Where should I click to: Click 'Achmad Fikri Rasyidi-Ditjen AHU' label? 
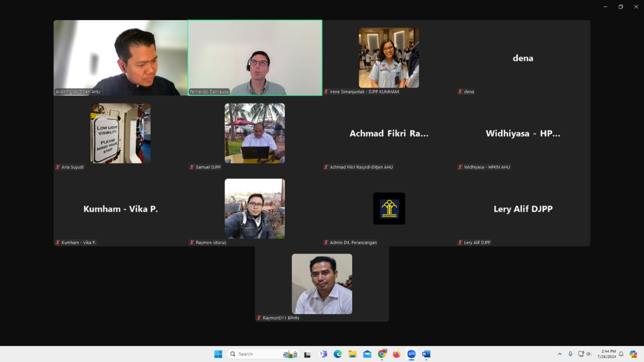(x=361, y=167)
